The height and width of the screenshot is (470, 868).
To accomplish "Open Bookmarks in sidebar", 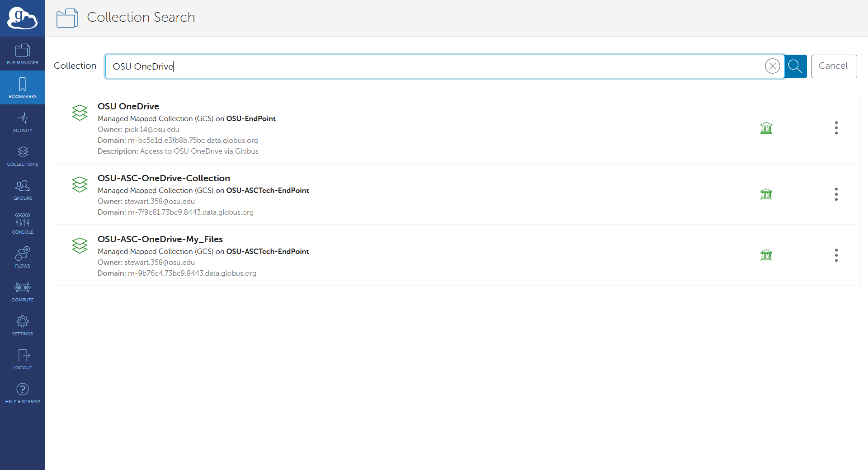I will coord(23,88).
